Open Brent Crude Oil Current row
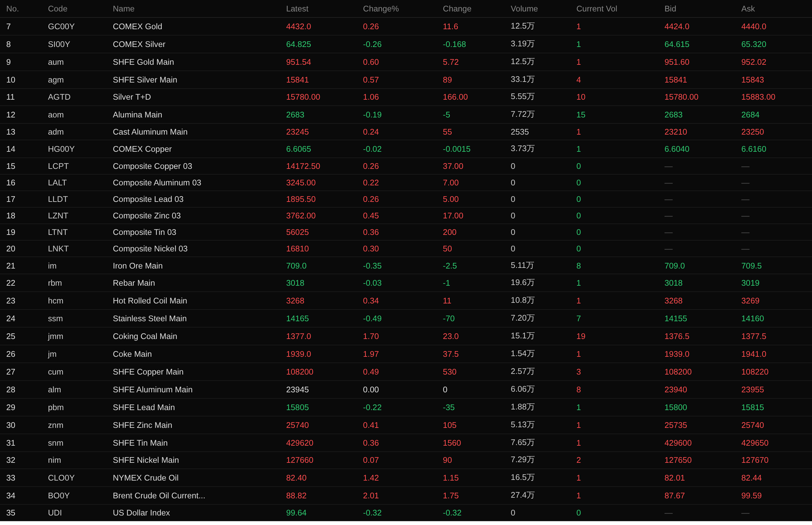812x525 pixels. click(406, 496)
